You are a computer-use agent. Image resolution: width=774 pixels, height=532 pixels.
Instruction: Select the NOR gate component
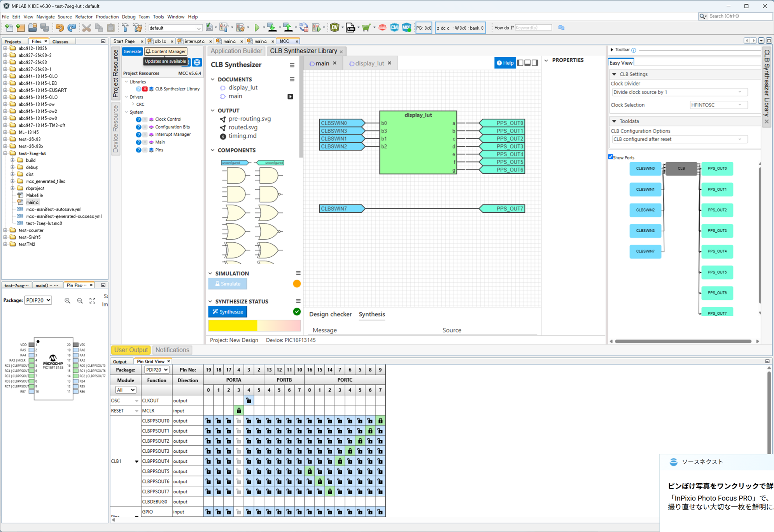coord(269,231)
